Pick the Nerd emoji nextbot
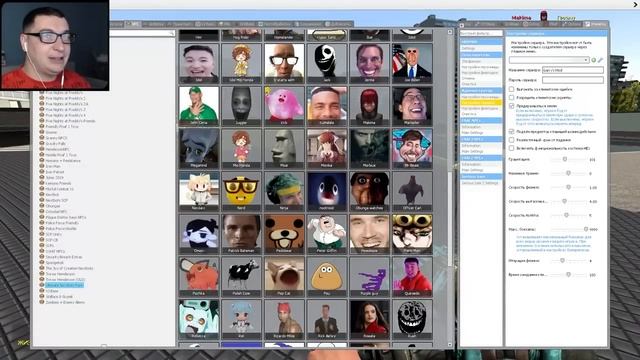The width and height of the screenshot is (640, 360). 241,191
